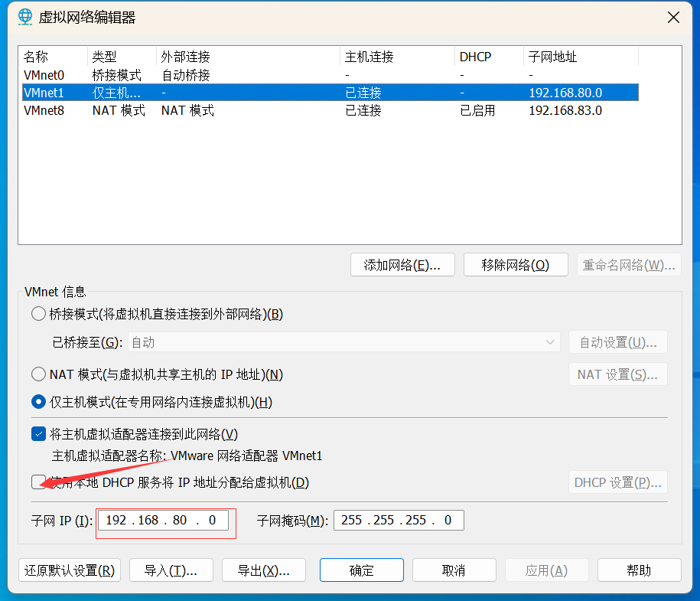This screenshot has width=700, height=601.
Task: Uncheck 将主机虚拟适配器连接到此网络 checkbox
Action: 39,434
